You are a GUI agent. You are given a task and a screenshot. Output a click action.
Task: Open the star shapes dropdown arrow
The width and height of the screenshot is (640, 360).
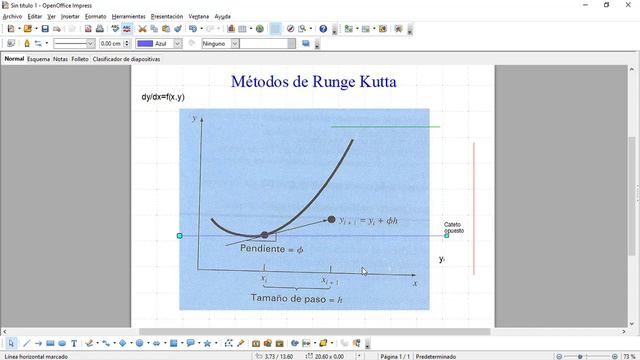216,343
